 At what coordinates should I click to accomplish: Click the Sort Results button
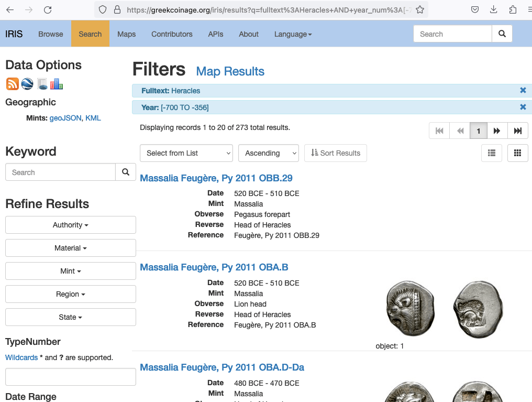(336, 153)
